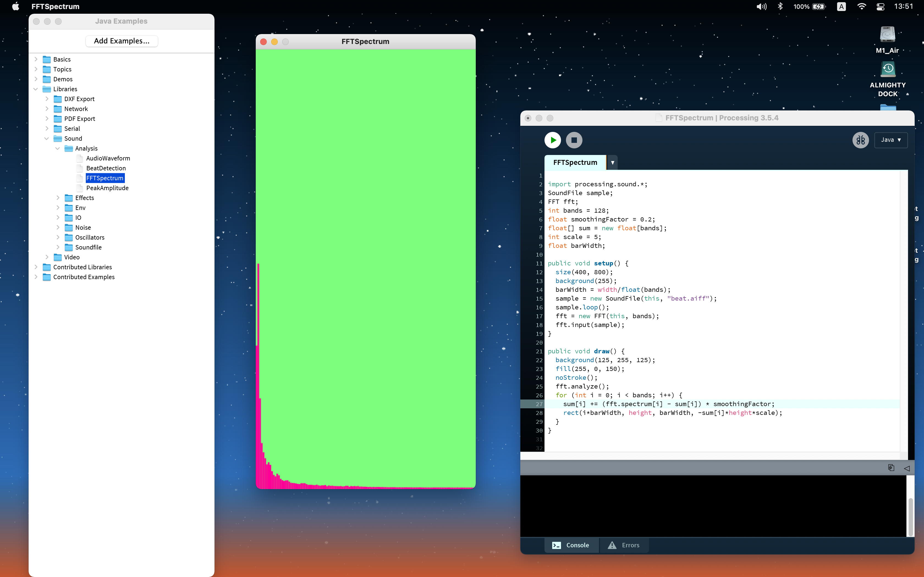Screen dimensions: 924x577
Task: Click the copy-to-clipboard icon above console
Action: (891, 468)
